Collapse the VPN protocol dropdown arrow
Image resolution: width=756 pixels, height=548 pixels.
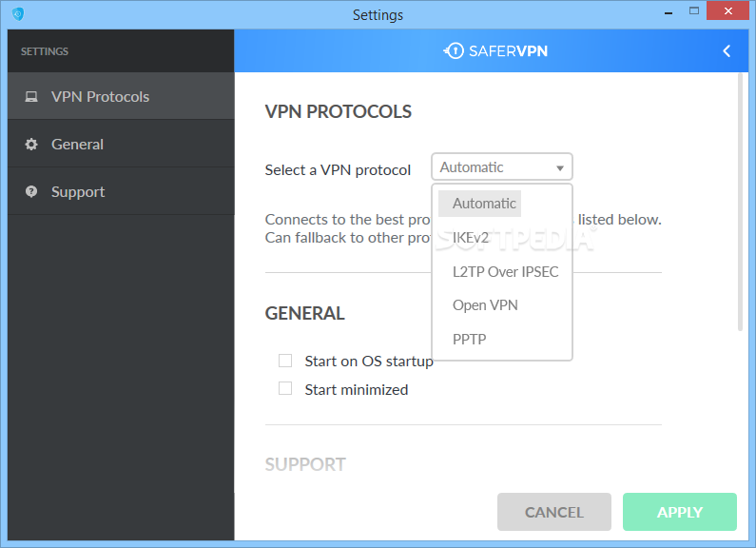[x=560, y=167]
